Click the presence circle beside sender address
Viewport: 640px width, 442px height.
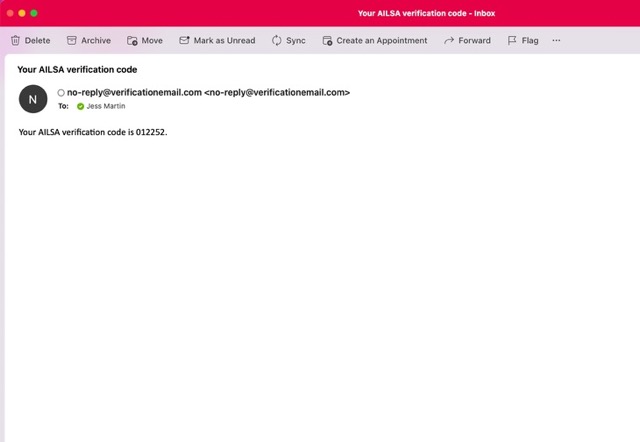[x=61, y=93]
